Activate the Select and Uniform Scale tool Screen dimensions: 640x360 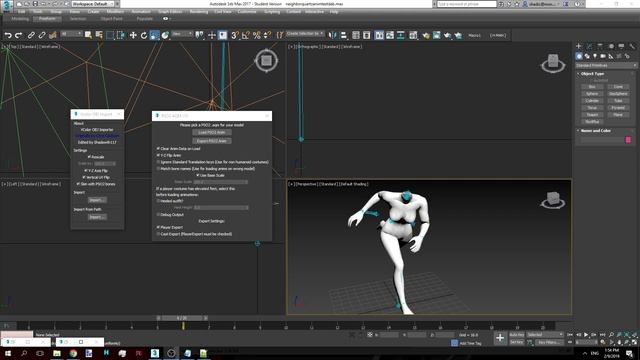click(x=154, y=36)
